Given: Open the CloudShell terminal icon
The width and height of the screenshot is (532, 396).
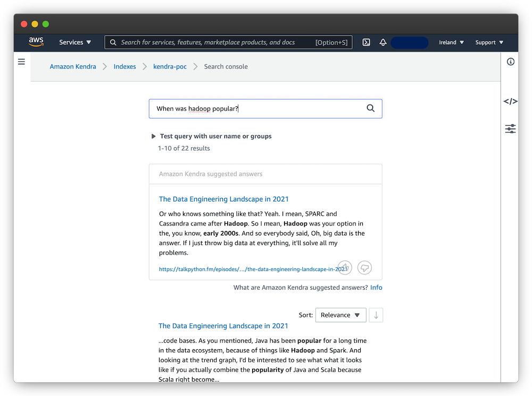Looking at the screenshot, I should (366, 43).
